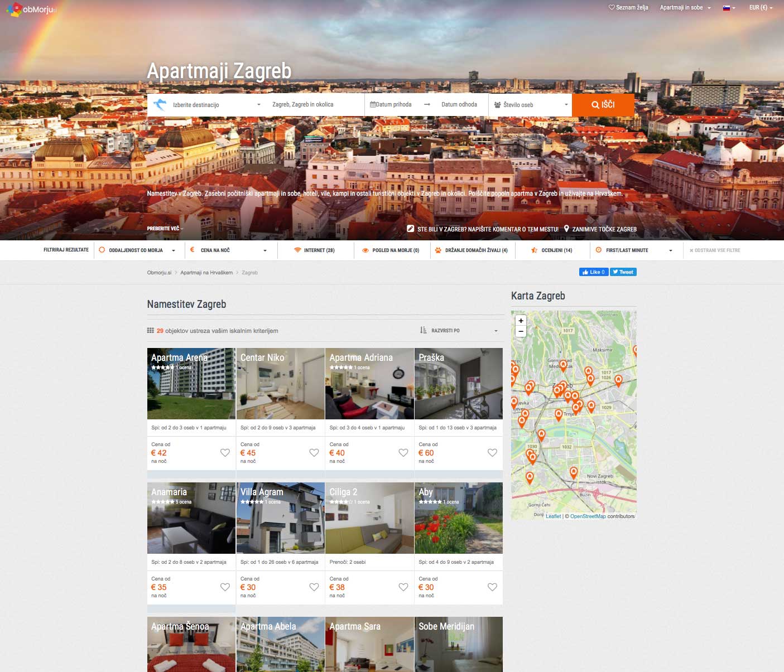Enable the Ocenjeni (14) rated filter

click(552, 250)
